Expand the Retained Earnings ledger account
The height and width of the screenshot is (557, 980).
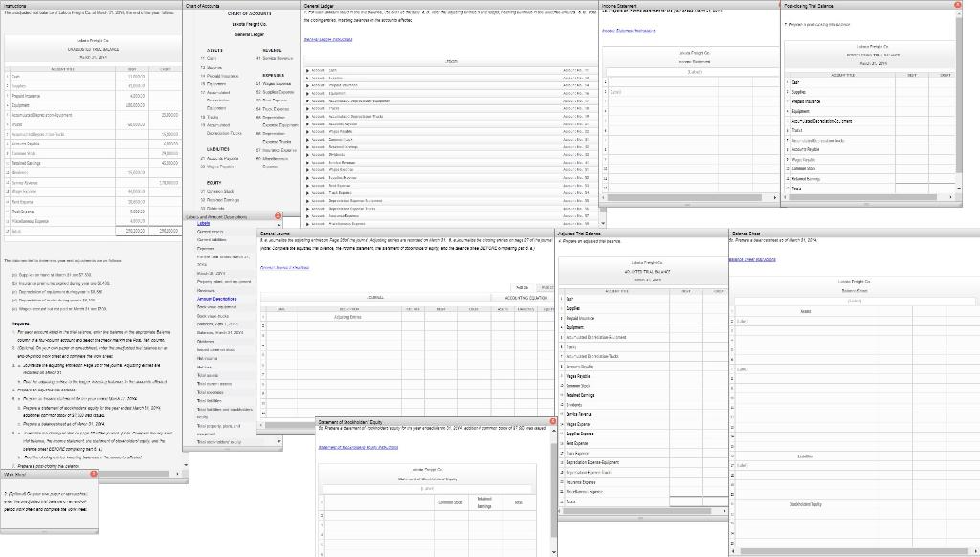click(x=307, y=147)
